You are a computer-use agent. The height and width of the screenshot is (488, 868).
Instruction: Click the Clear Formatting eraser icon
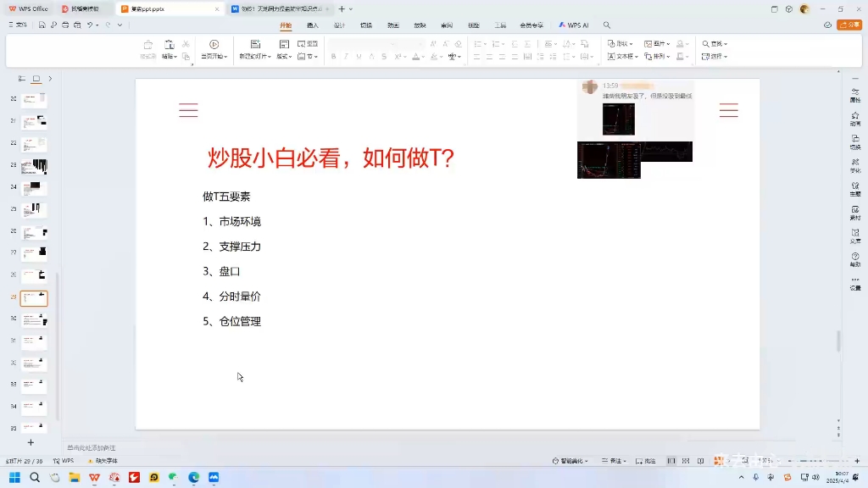tap(459, 44)
